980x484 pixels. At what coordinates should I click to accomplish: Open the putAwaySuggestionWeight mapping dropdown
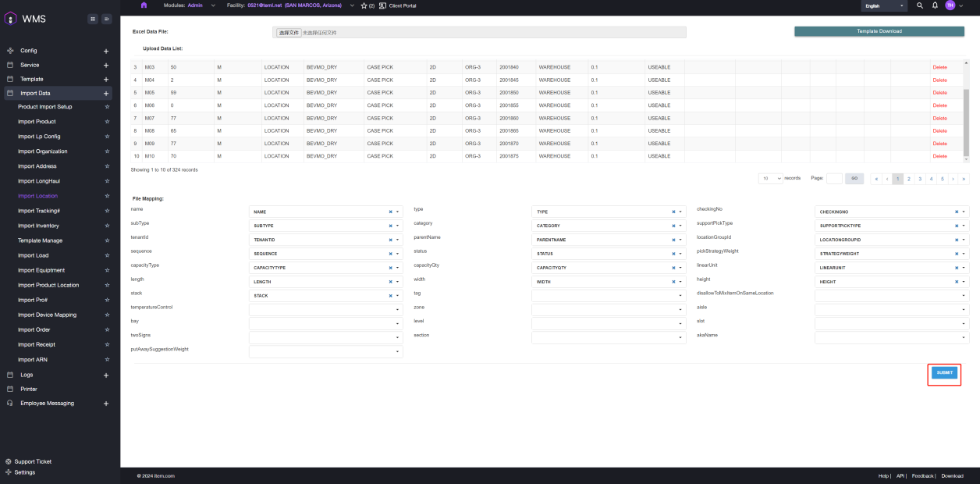(x=326, y=352)
